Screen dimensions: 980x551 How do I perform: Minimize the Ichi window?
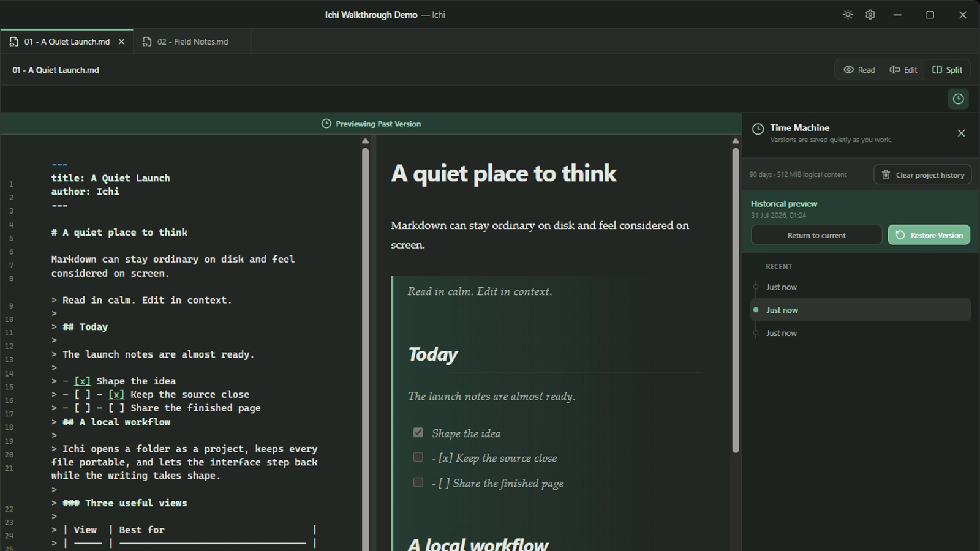point(897,15)
